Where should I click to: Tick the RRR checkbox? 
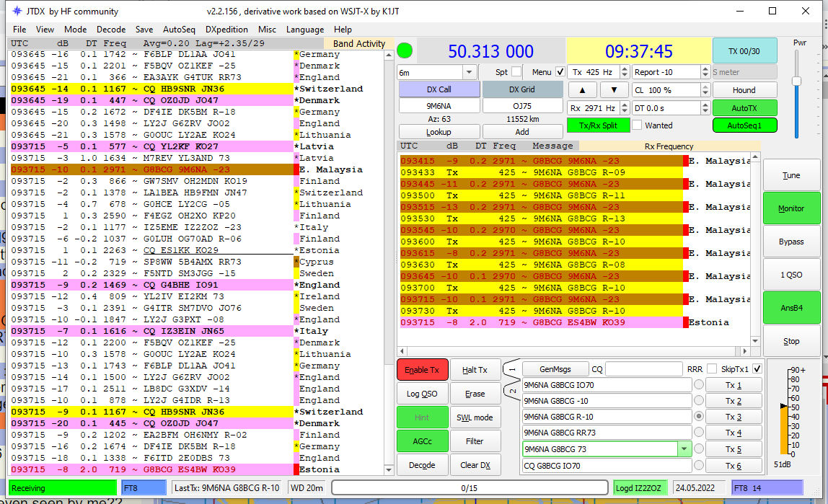(x=712, y=369)
